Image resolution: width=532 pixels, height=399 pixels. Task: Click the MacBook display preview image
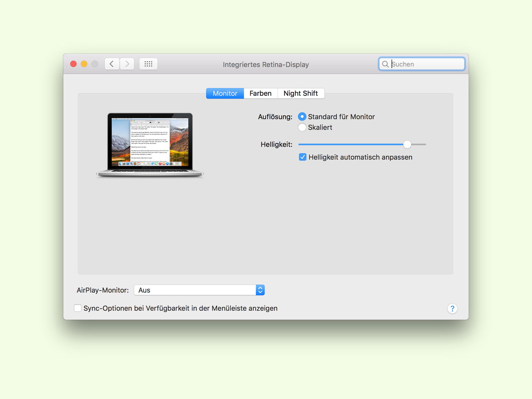[150, 145]
